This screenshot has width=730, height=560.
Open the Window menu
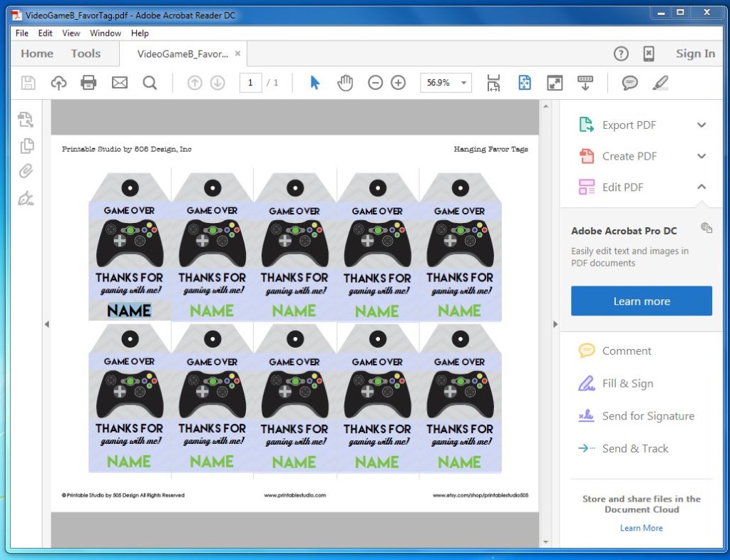106,33
